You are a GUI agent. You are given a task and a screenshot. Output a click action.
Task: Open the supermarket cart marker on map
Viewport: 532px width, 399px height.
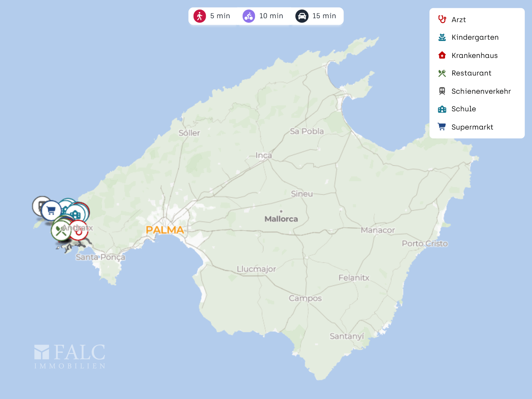point(51,211)
